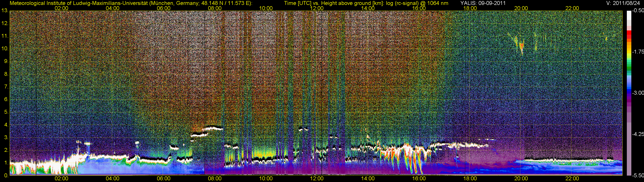Click the 12:00 label on the lower time axis
This screenshot has width=644, height=182.
(x=317, y=179)
